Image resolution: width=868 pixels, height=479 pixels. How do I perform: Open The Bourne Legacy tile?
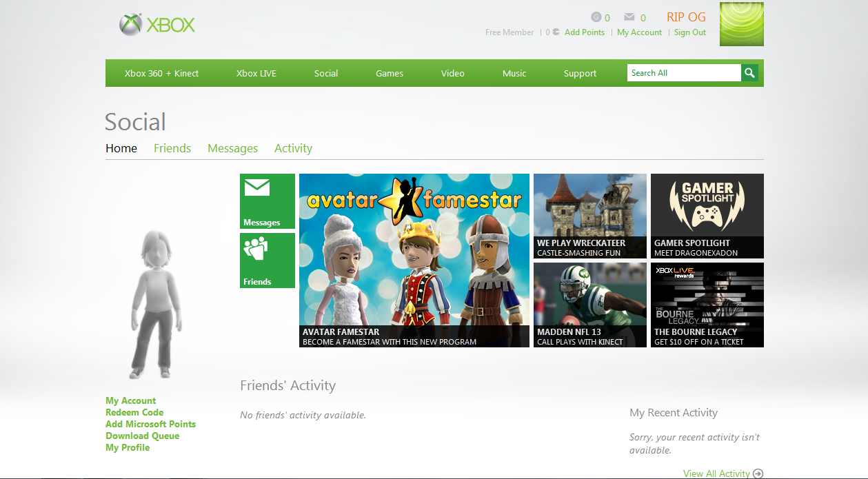tap(707, 305)
